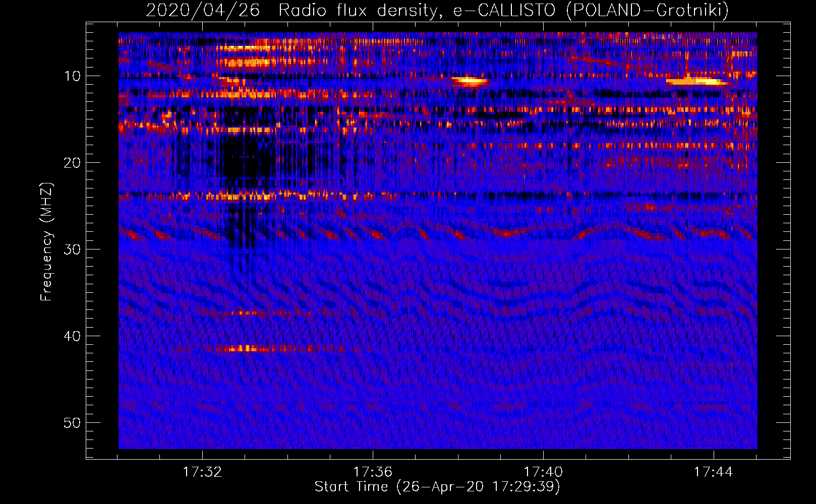Viewport: 816px width, 504px height.
Task: Click the '50' frequency tick label
Action: (x=73, y=423)
